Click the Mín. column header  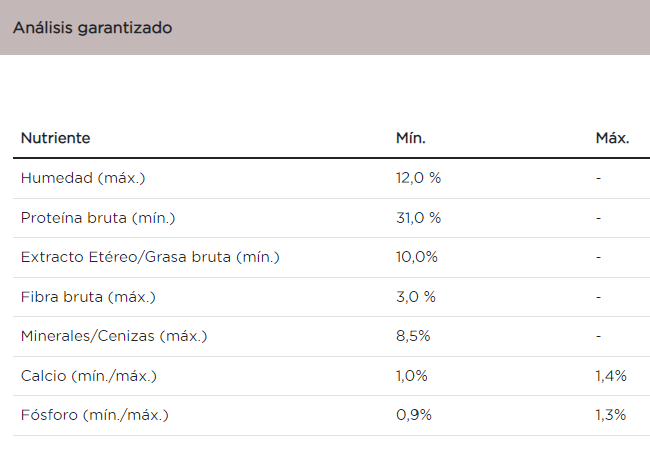coord(411,138)
